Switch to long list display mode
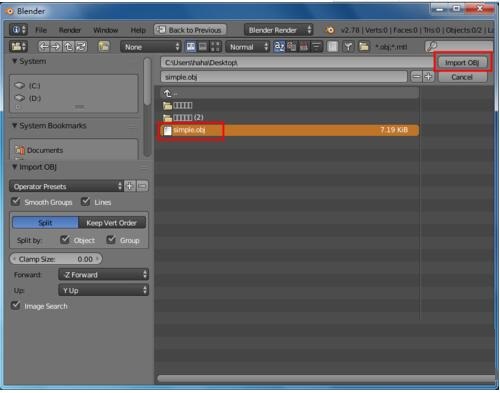The width and height of the screenshot is (500, 393). pos(203,47)
